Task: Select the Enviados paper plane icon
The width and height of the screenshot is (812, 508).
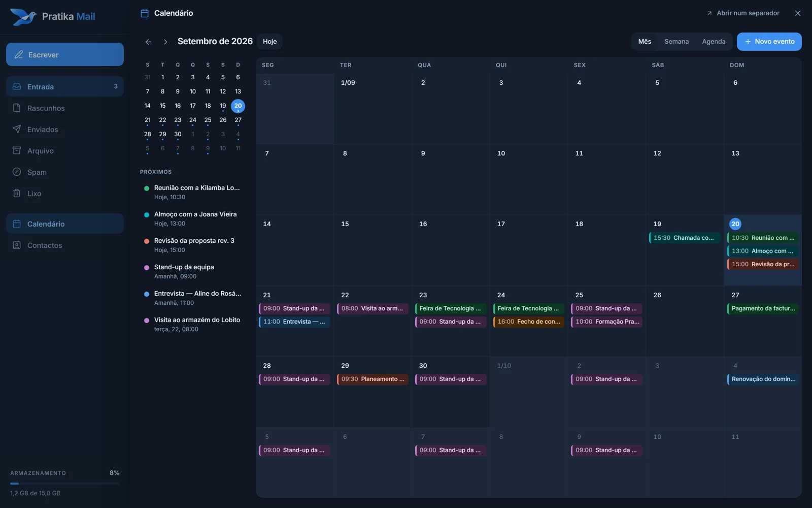Action: (17, 129)
